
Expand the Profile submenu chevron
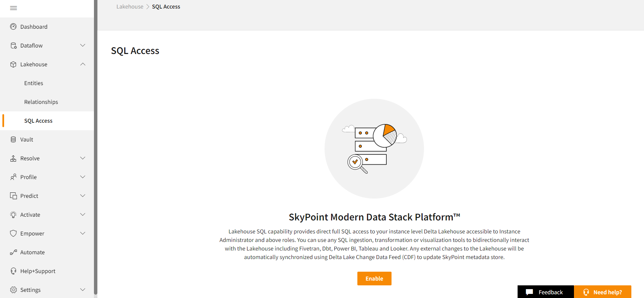pos(83,177)
